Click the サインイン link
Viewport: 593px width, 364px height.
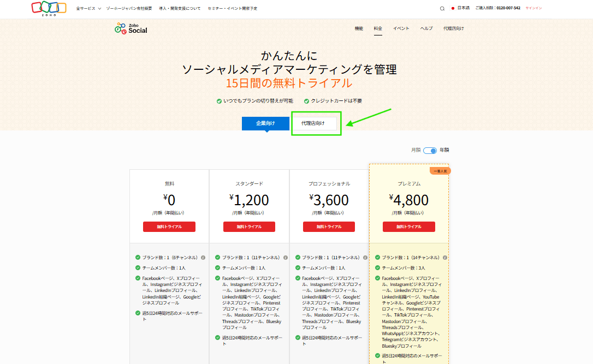[533, 8]
